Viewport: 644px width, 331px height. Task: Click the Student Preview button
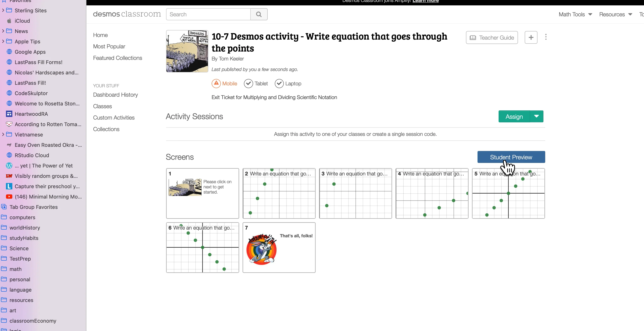click(511, 157)
